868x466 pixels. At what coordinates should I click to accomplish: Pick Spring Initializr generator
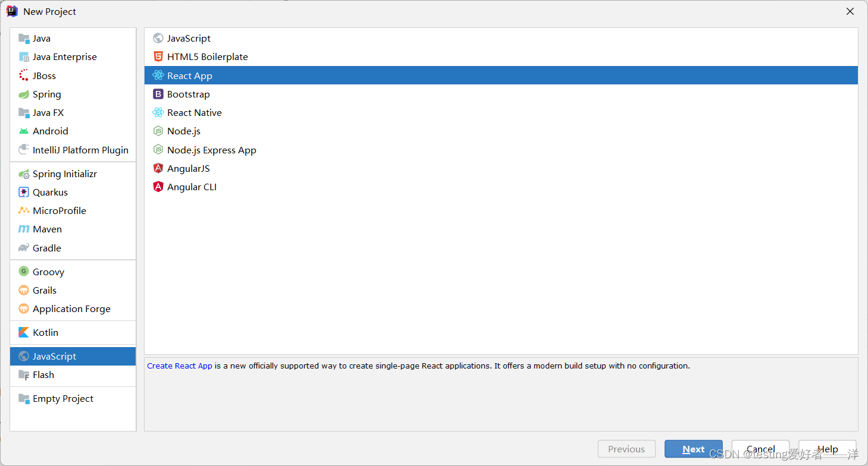click(x=73, y=174)
